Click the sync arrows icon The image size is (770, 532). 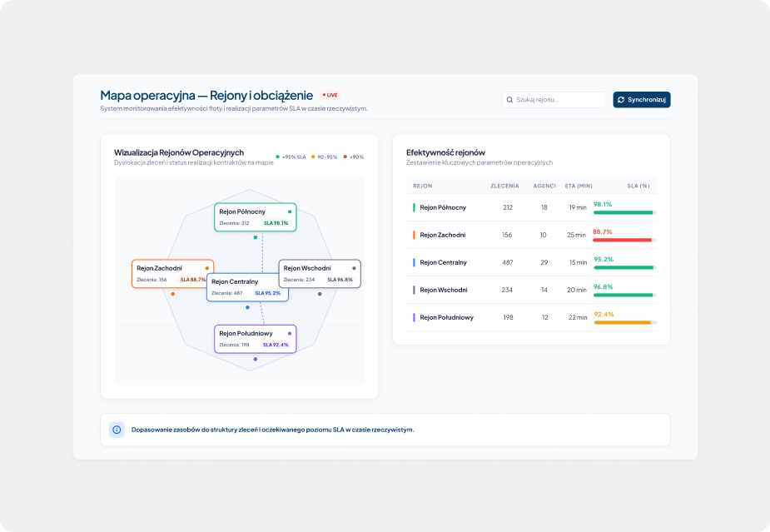click(x=621, y=100)
